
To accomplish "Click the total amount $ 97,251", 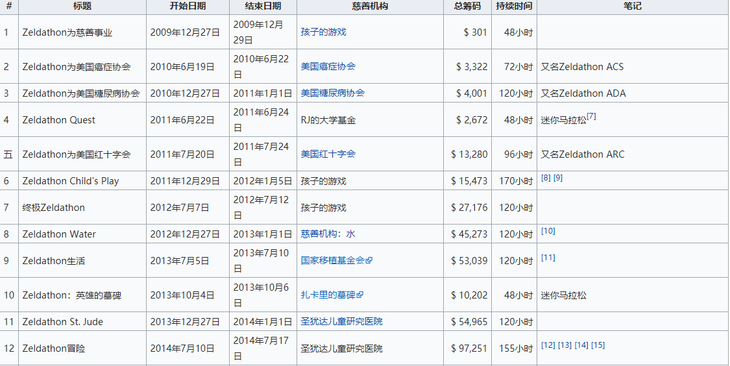I will (469, 348).
